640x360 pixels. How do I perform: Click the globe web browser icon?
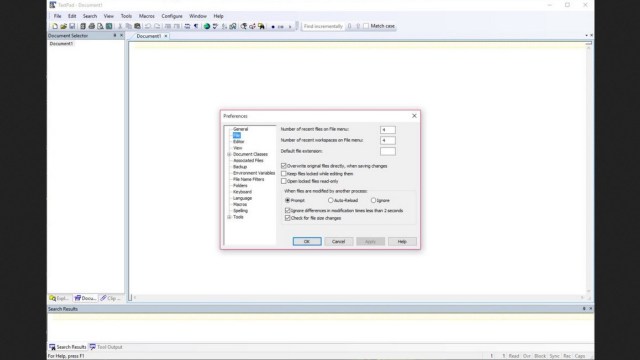coord(207,26)
